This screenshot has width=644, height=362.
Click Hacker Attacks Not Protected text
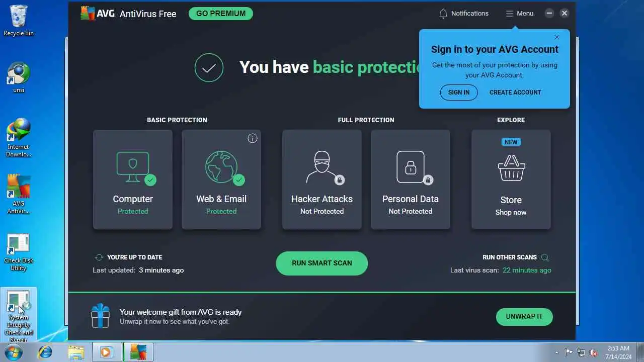(322, 212)
